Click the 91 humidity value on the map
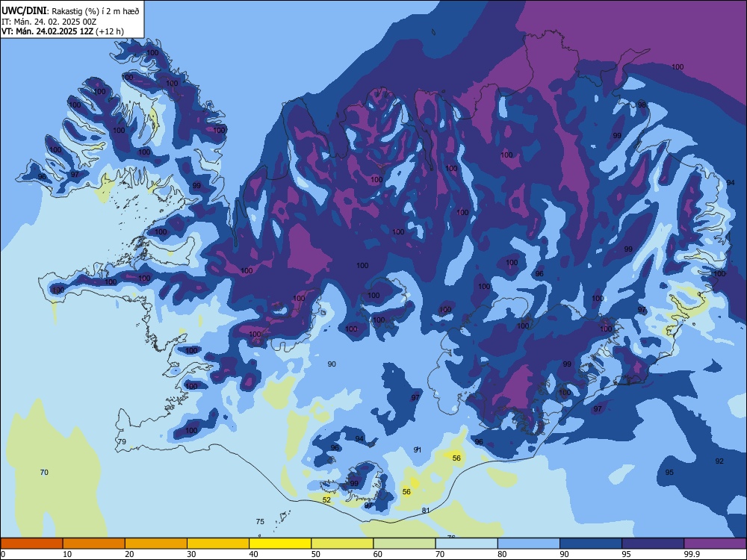Screen dimensions: 747x560 click(x=418, y=449)
